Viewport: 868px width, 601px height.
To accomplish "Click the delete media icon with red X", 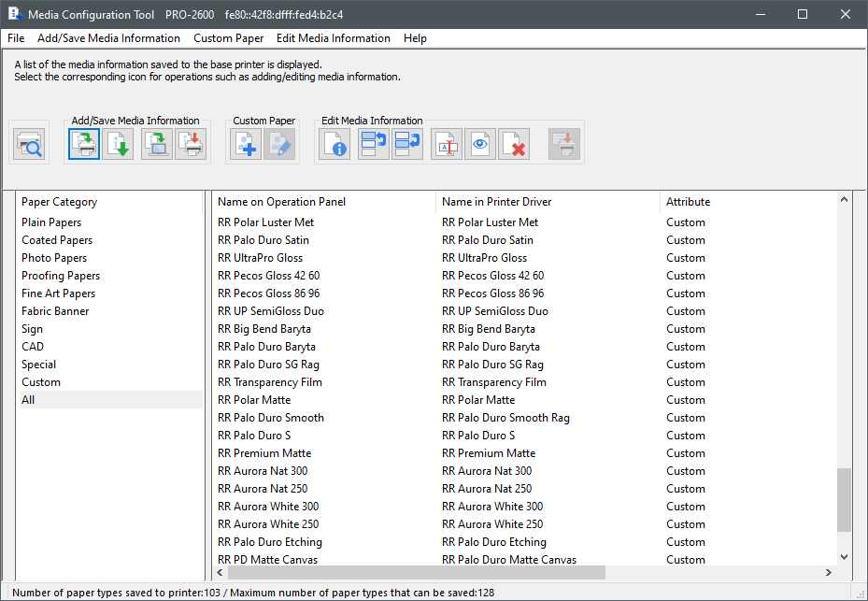I will pyautogui.click(x=513, y=145).
